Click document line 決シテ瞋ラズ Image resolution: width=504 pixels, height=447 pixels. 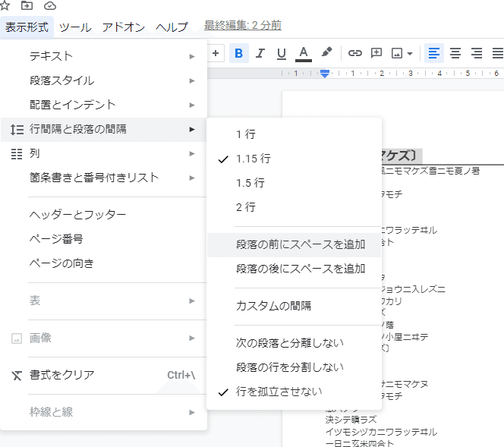[x=351, y=420]
